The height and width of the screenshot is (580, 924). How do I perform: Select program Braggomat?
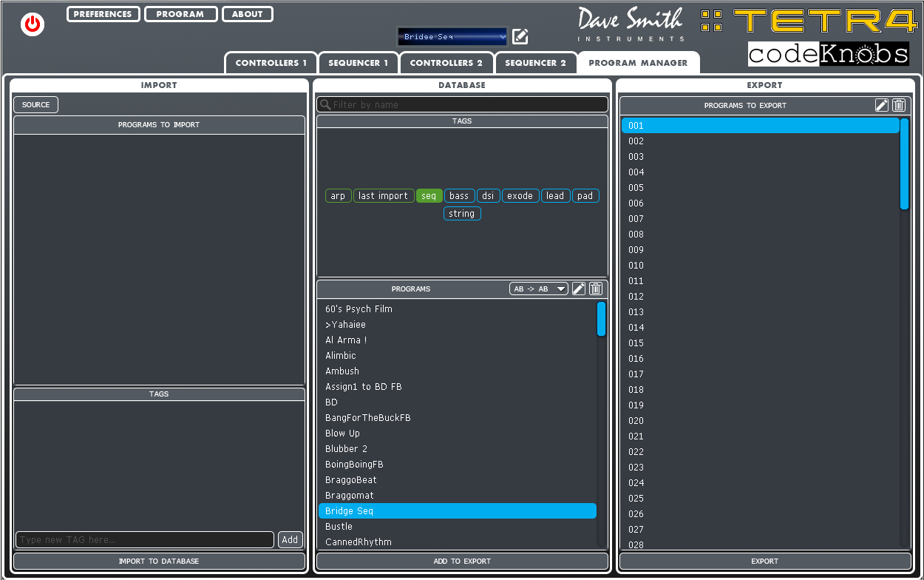[458, 496]
